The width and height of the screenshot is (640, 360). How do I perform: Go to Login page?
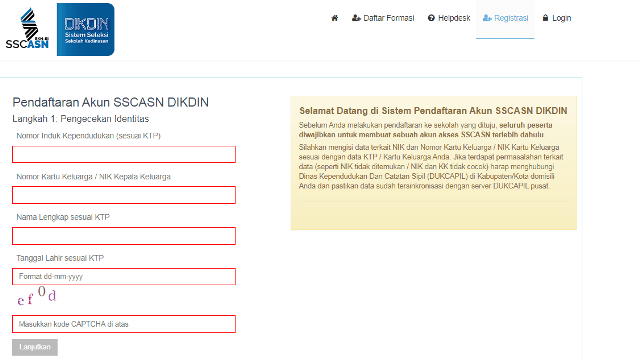pos(557,18)
